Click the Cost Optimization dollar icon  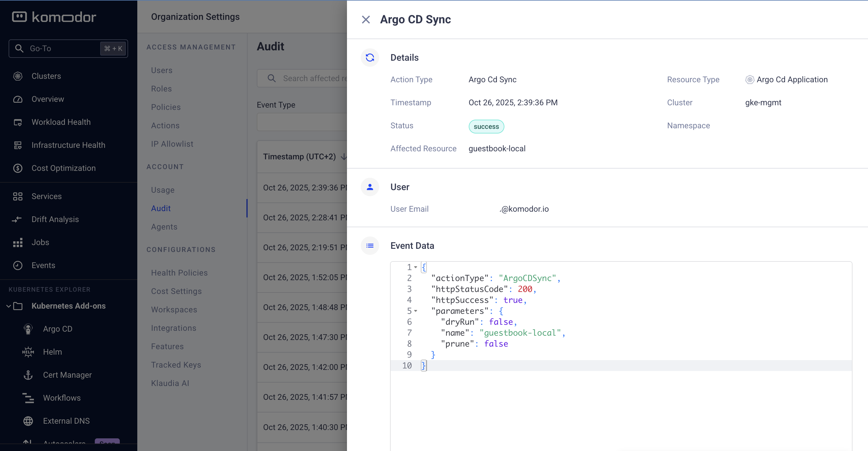(18, 168)
